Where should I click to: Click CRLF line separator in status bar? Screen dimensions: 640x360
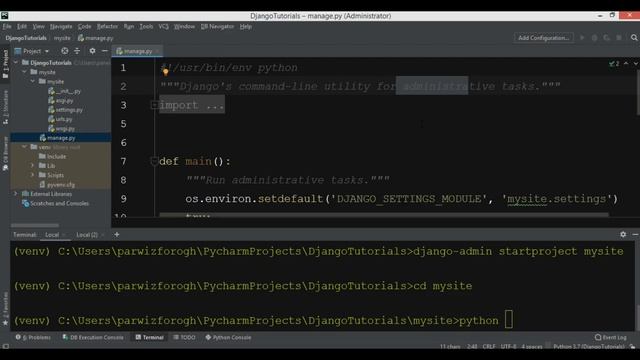coord(489,347)
